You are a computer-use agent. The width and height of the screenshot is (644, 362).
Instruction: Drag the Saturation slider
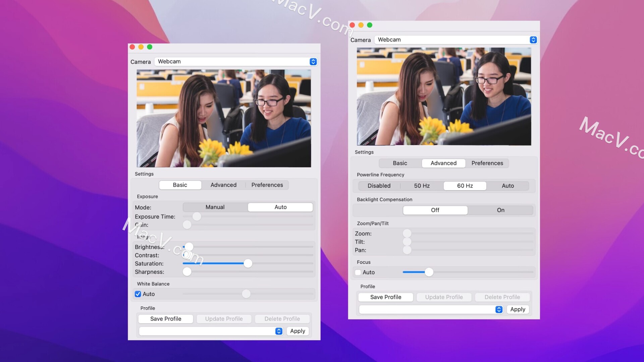pos(248,263)
